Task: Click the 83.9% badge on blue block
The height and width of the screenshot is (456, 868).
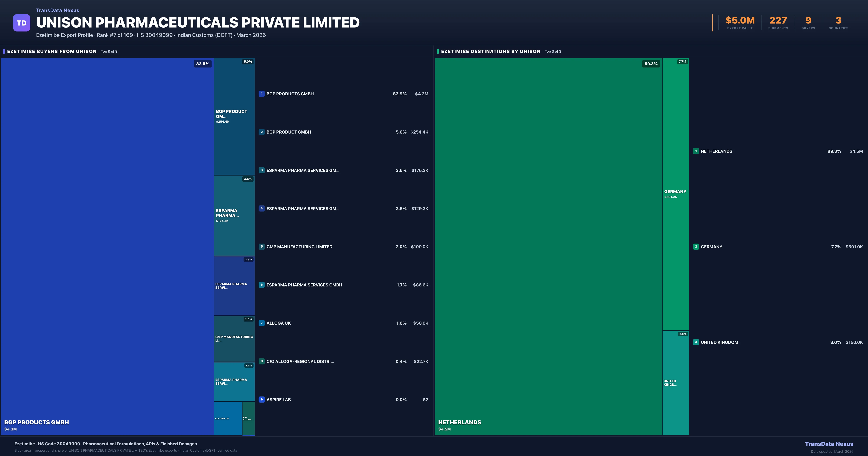Action: pos(203,64)
